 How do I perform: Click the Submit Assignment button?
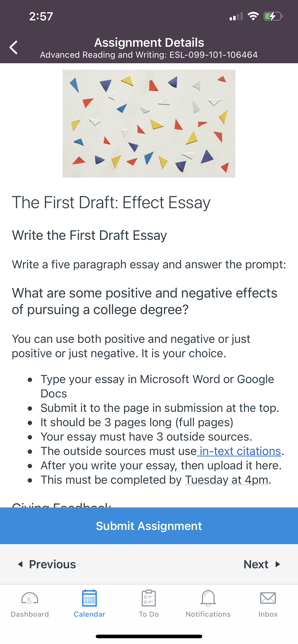coord(149,526)
